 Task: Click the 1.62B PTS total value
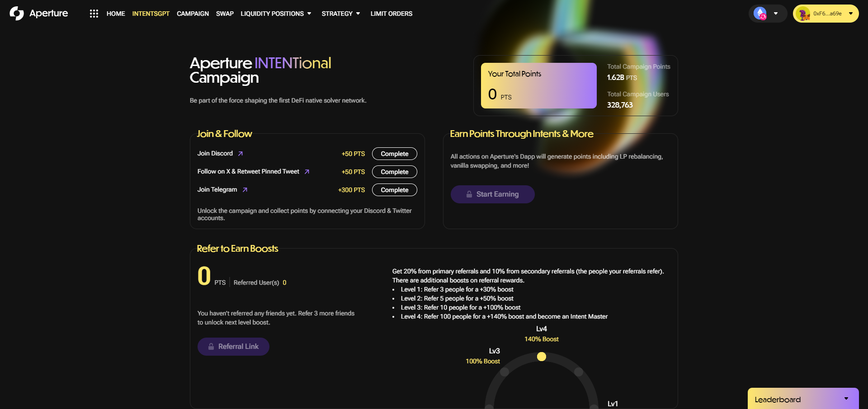[x=622, y=78]
